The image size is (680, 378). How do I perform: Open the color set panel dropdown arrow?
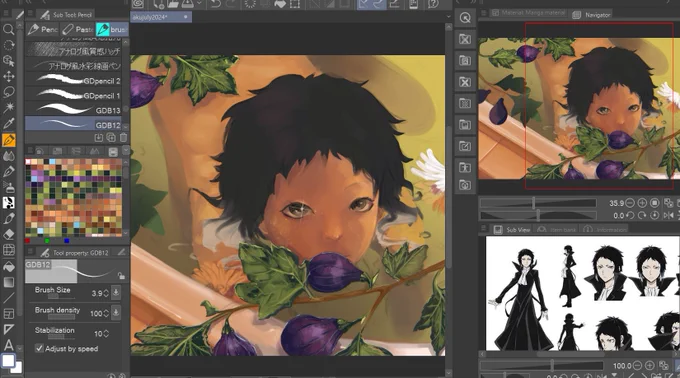click(x=126, y=150)
